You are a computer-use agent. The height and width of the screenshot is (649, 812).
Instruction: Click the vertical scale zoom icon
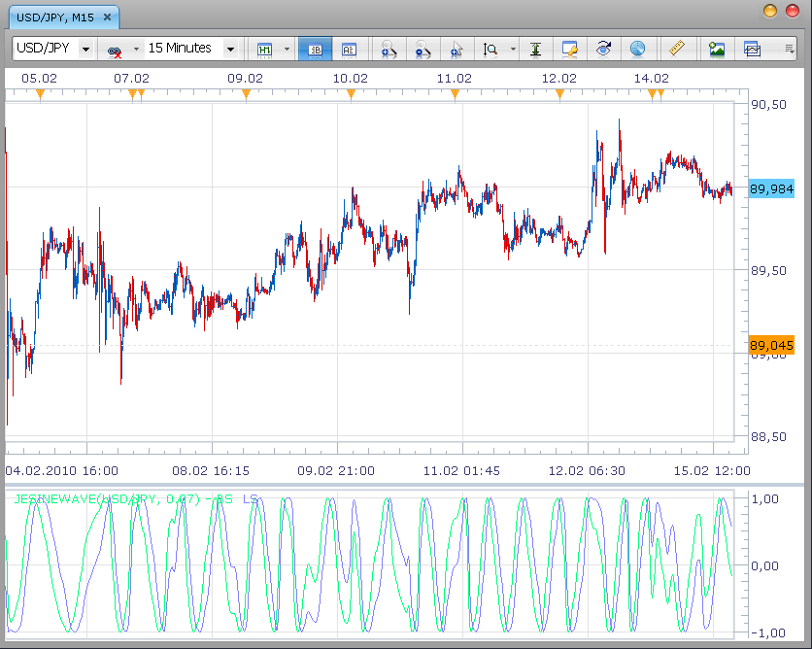click(491, 50)
